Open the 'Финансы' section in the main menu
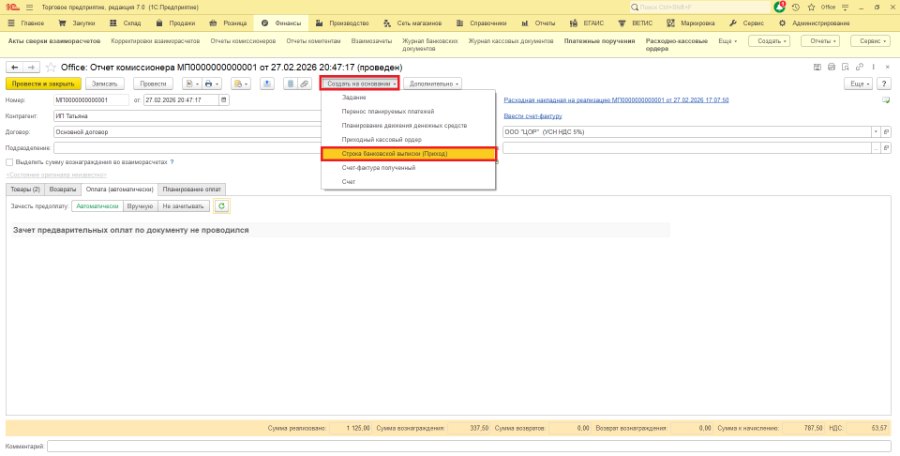Viewport: 900px width, 456px height. 281,24
